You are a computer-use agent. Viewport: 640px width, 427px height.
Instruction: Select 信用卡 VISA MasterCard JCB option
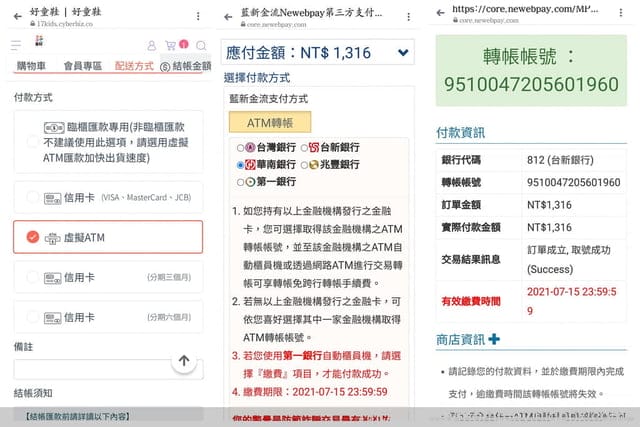(x=108, y=198)
